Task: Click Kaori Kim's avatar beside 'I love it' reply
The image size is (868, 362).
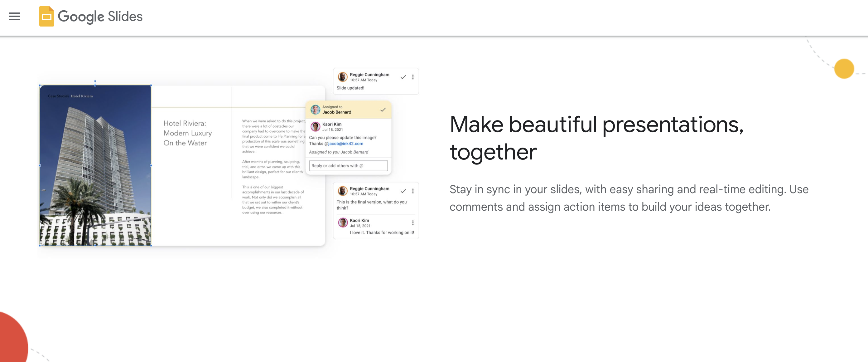Action: point(343,223)
